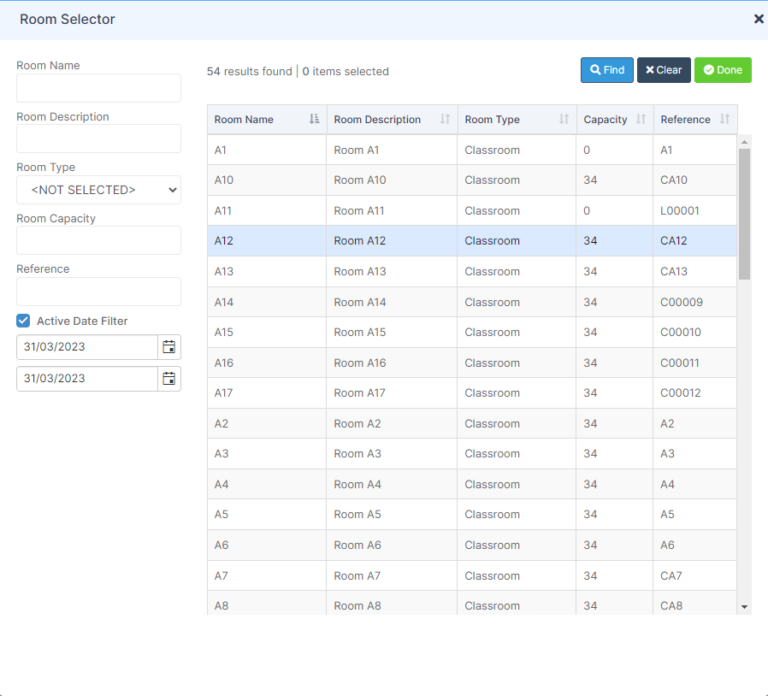Screen dimensions: 768x696
Task: Click the Reference filter input field
Action: tap(98, 292)
